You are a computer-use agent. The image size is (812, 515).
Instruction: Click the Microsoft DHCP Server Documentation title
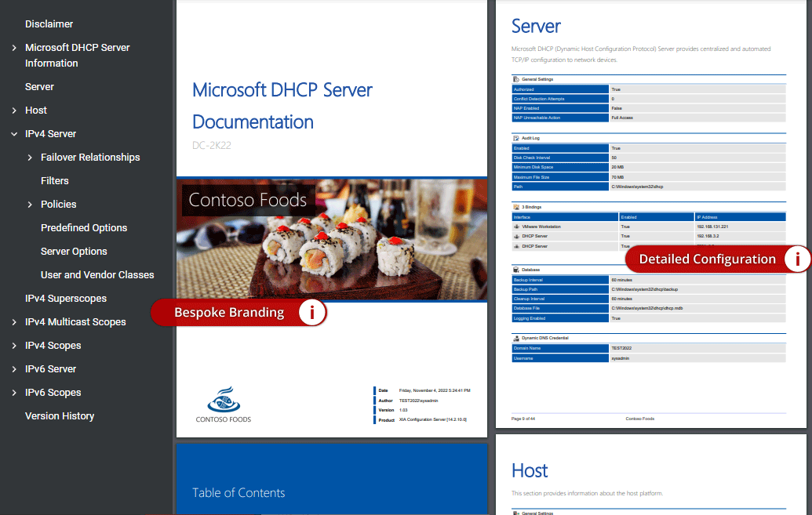[x=282, y=106]
